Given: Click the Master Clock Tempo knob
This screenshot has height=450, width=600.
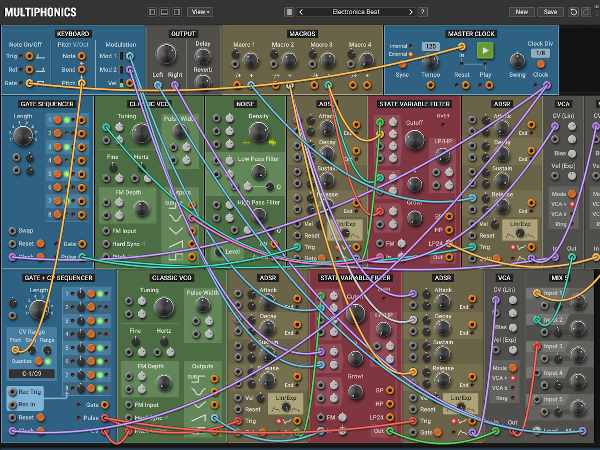Looking at the screenshot, I should pos(430,61).
